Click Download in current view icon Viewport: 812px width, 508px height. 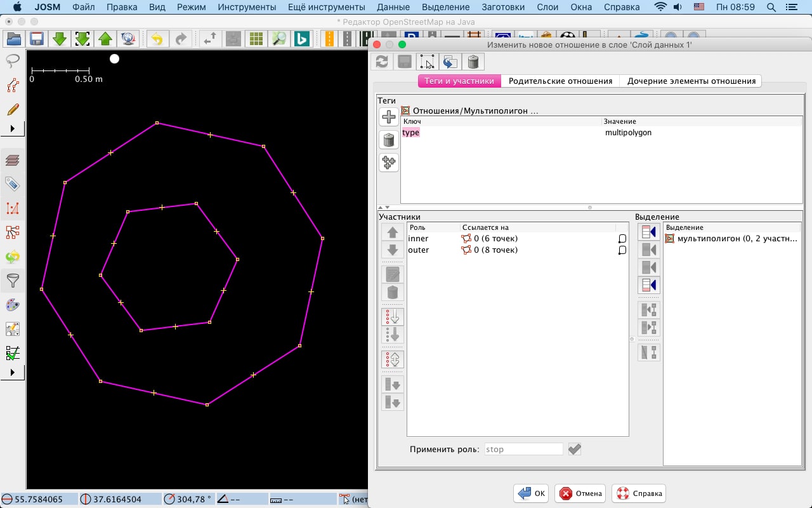82,39
